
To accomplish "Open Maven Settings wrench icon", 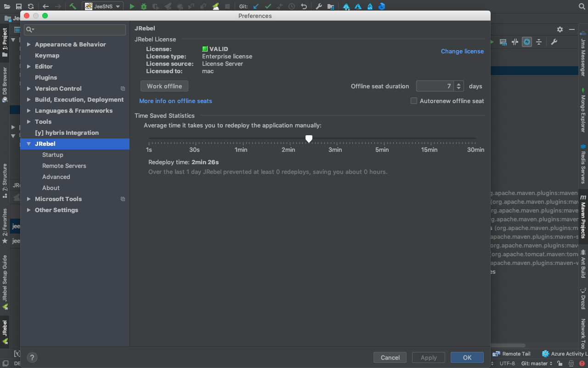I will point(554,42).
